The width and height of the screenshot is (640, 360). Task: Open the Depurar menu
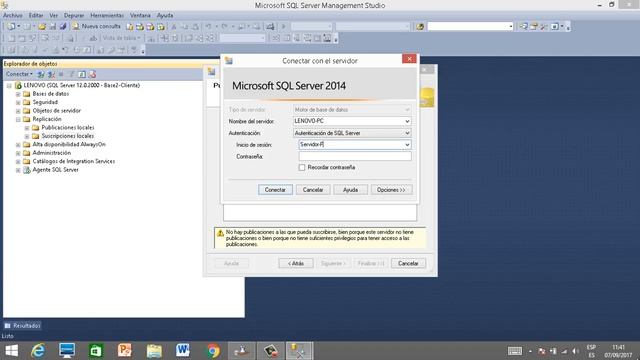tap(74, 15)
